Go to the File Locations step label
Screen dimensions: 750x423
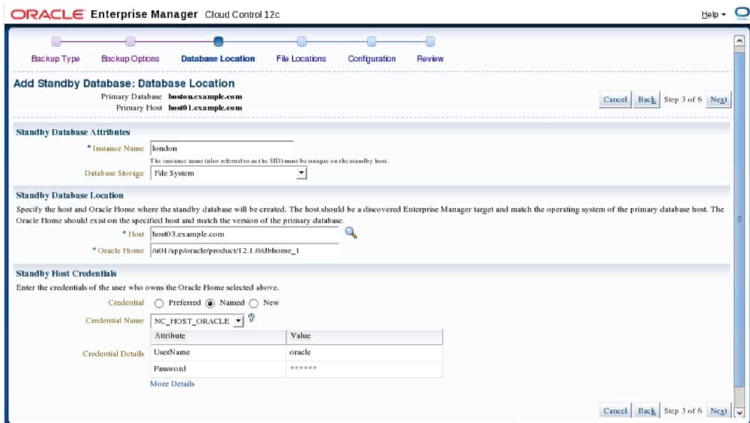tap(301, 58)
